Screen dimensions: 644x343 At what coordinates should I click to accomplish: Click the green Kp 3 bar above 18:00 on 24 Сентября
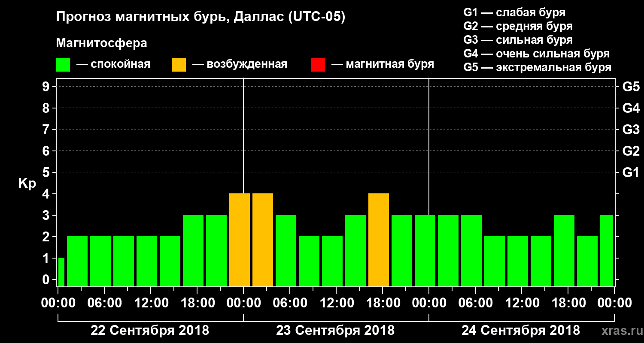[x=564, y=250]
